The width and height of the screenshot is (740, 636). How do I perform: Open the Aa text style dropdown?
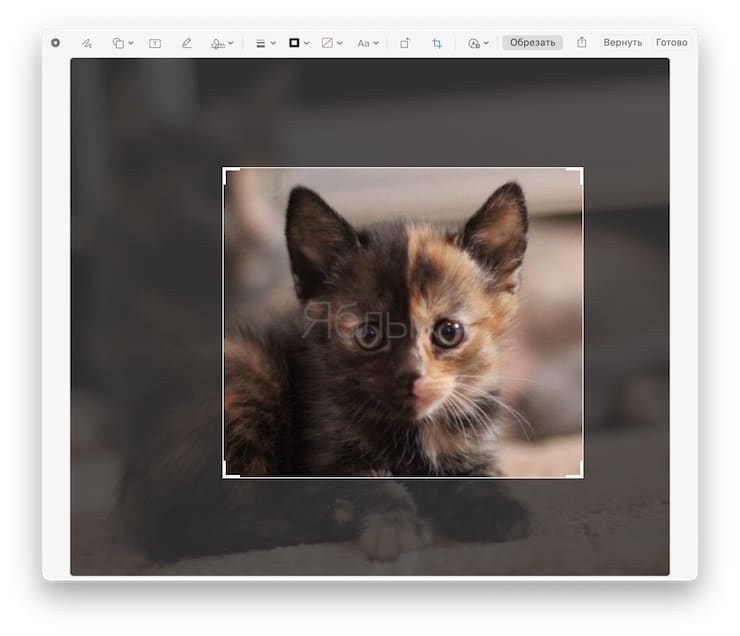pyautogui.click(x=368, y=43)
